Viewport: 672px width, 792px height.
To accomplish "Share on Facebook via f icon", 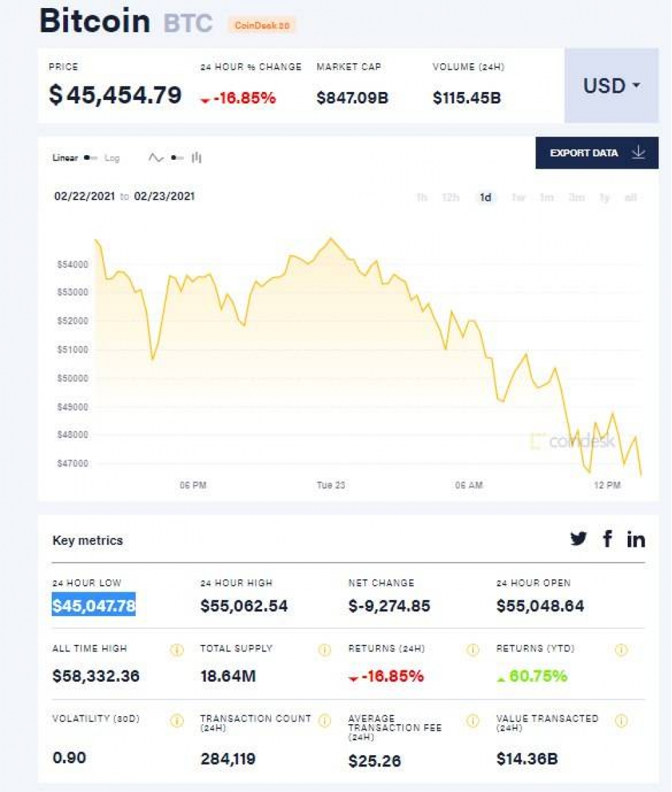I will (x=607, y=539).
